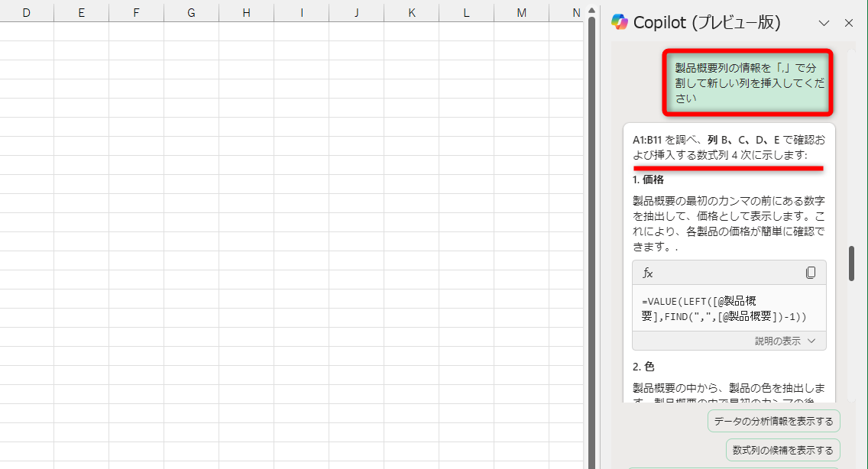Click the copy icon in the formula card
The height and width of the screenshot is (469, 868).
(x=811, y=272)
